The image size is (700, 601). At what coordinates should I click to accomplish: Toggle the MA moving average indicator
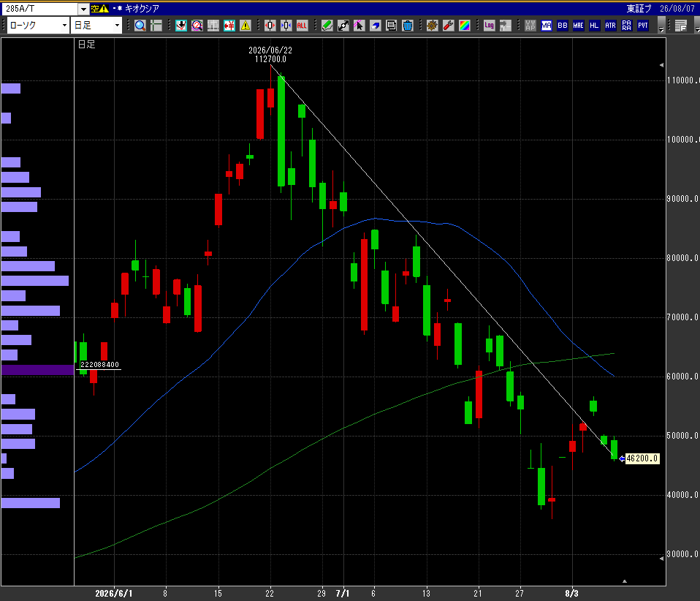point(547,26)
